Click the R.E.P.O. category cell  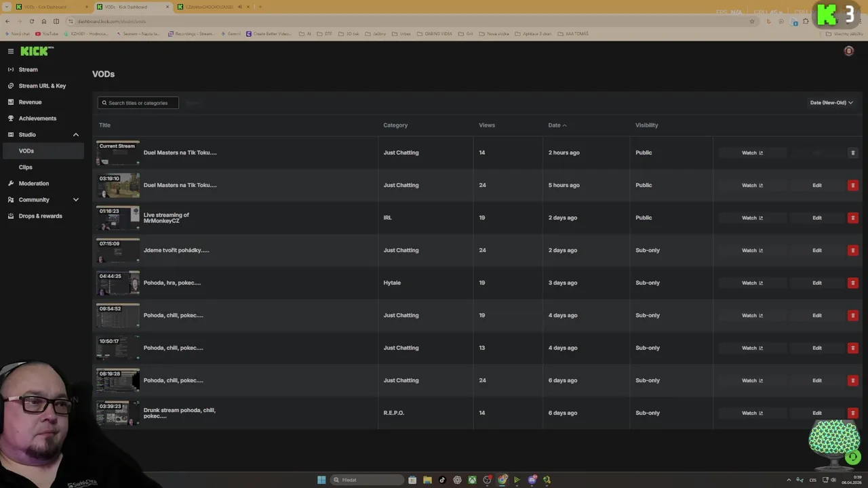[394, 413]
